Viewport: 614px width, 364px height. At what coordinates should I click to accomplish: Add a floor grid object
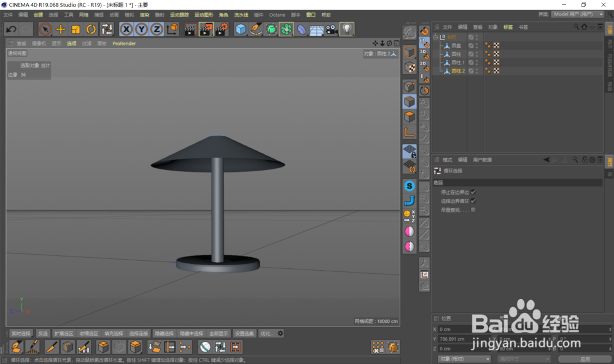tap(316, 29)
